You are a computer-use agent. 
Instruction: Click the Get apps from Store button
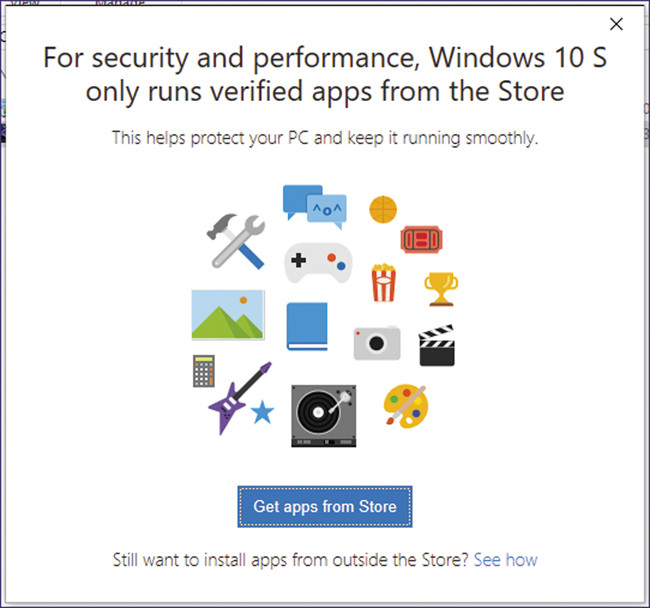(324, 507)
